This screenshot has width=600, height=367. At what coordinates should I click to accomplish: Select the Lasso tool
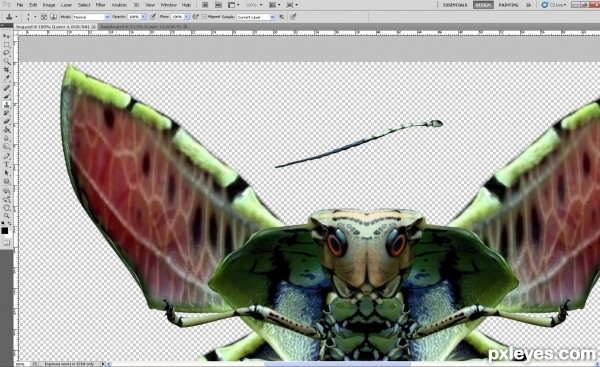(7, 53)
